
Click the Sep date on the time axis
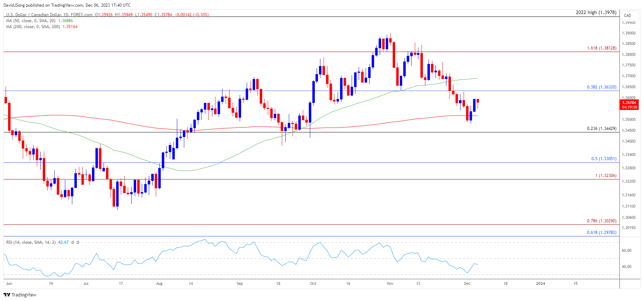(240, 283)
